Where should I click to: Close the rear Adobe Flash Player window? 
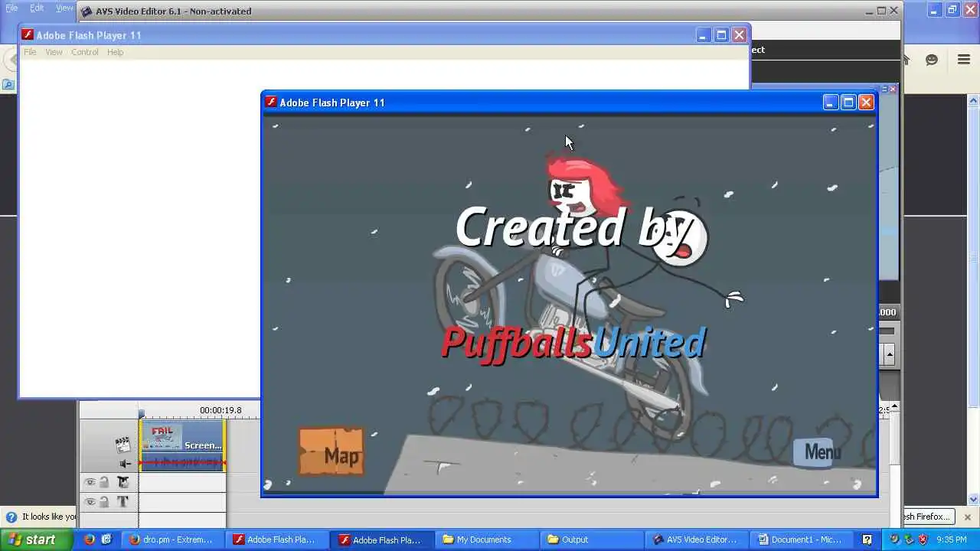point(739,34)
